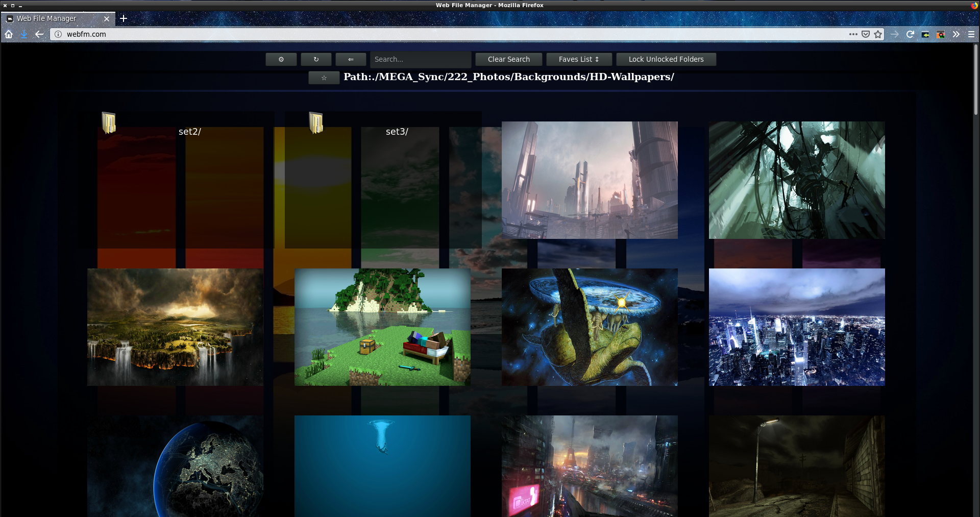Add current path to favorites star
Screen dimensions: 980x517
324,78
